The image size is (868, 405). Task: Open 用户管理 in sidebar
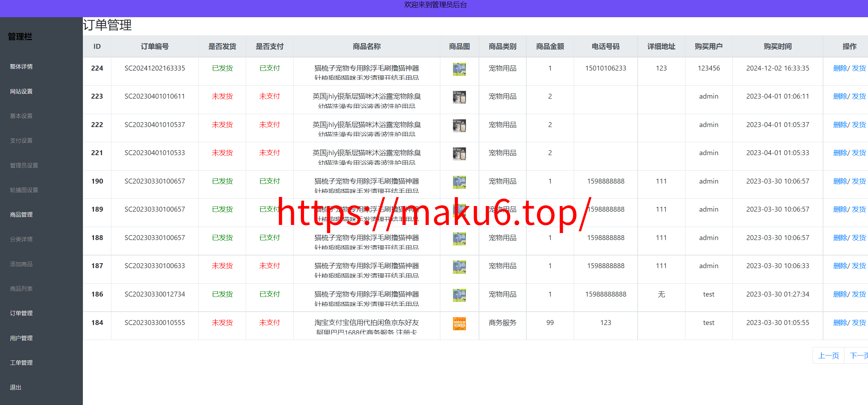[x=21, y=338]
